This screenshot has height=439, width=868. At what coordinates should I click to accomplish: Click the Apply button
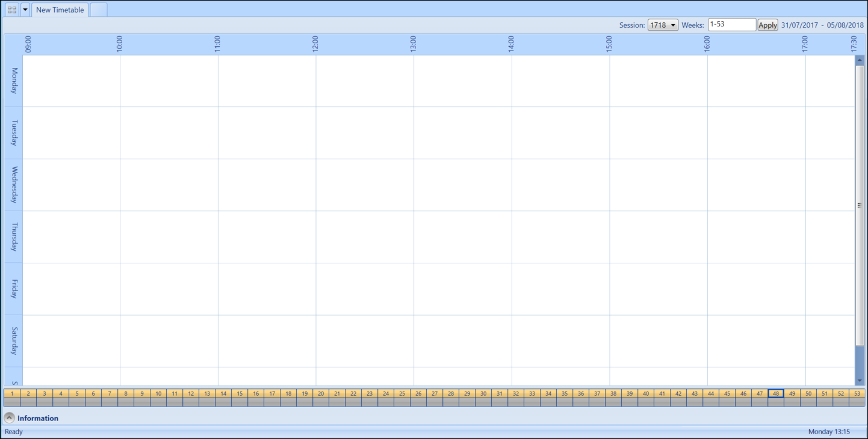[x=767, y=25]
